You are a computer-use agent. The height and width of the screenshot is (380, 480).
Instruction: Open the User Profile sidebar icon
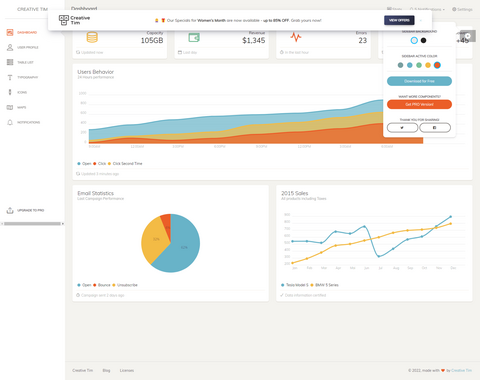click(10, 47)
